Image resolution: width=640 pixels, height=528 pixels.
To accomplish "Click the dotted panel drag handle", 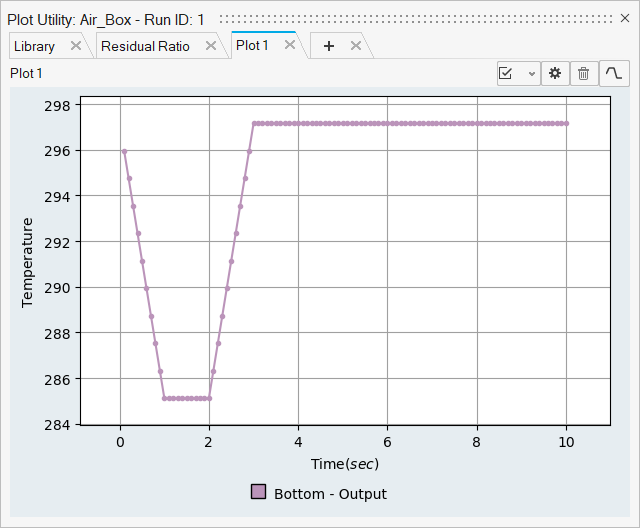I will (416, 19).
